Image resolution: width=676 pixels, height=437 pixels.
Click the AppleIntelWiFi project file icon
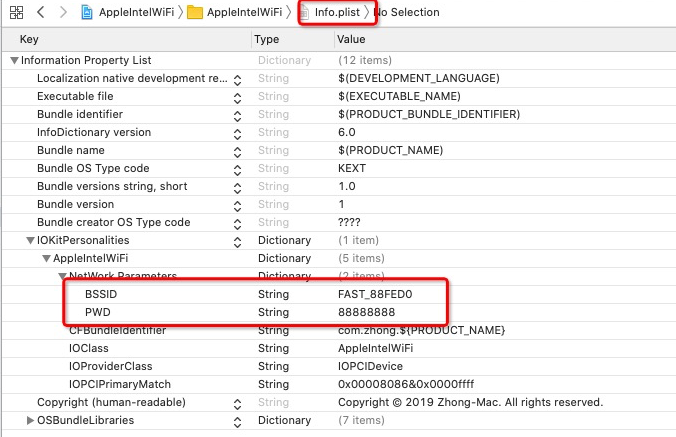pyautogui.click(x=87, y=13)
